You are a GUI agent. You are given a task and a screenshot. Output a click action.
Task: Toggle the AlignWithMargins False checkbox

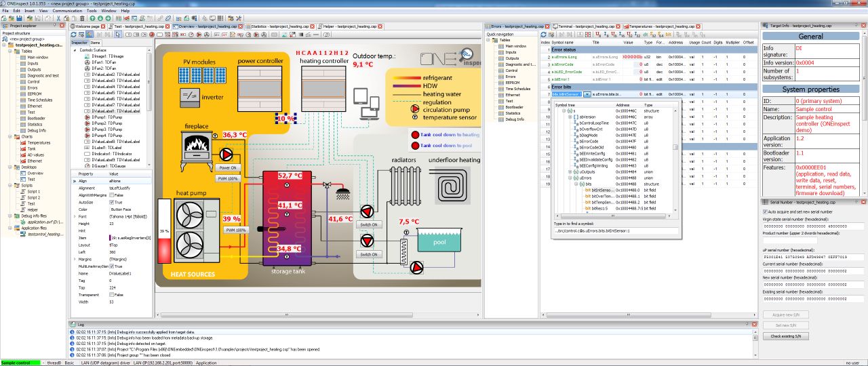pos(112,195)
